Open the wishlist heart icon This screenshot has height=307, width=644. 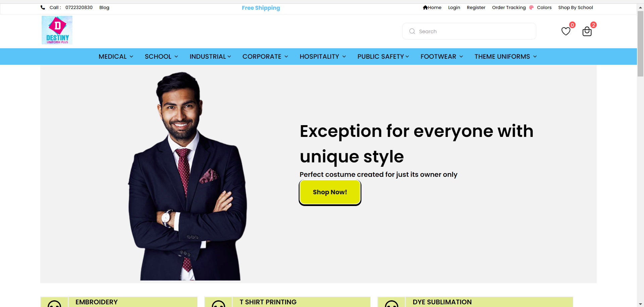tap(566, 31)
